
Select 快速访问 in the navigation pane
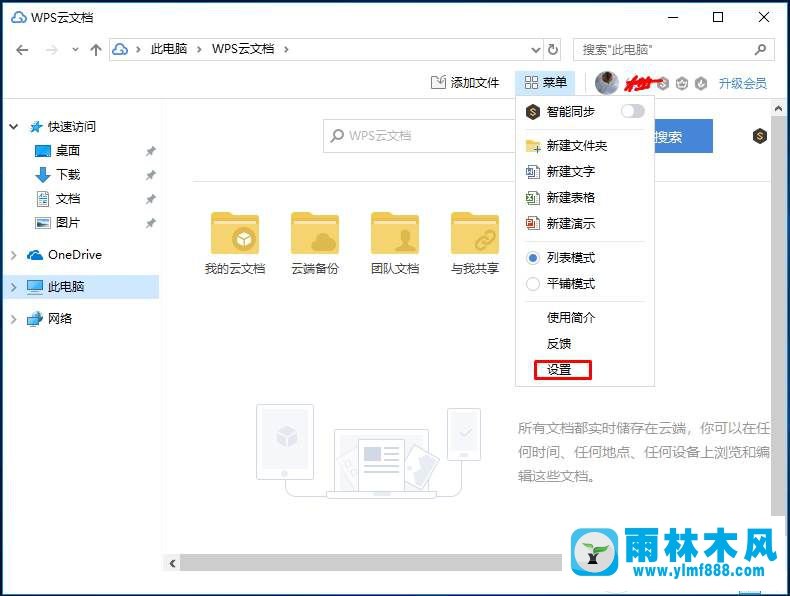(72, 126)
